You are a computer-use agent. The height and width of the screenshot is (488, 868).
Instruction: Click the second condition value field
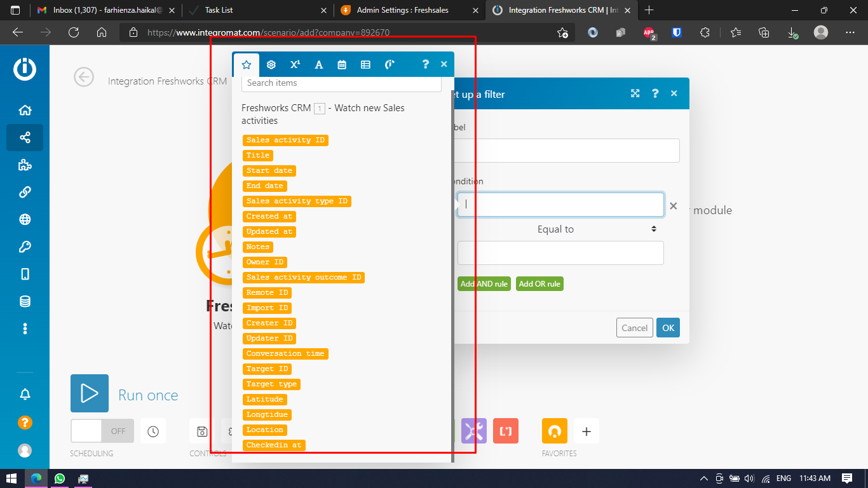[560, 253]
